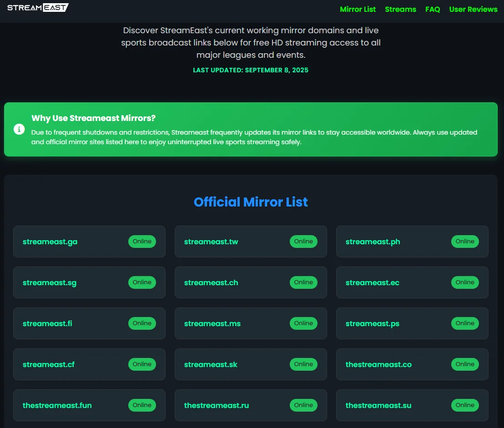Screen dimensions: 504x428
Task: Click the Online status for thestreameast.su
Action: (465, 405)
